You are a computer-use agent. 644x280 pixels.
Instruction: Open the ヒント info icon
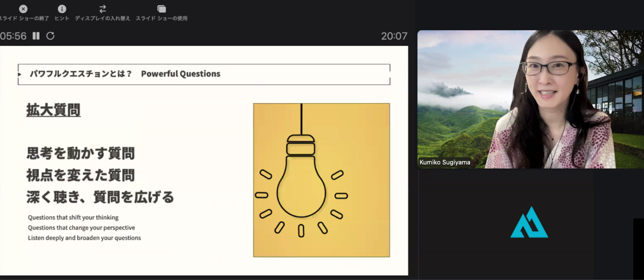click(x=62, y=9)
